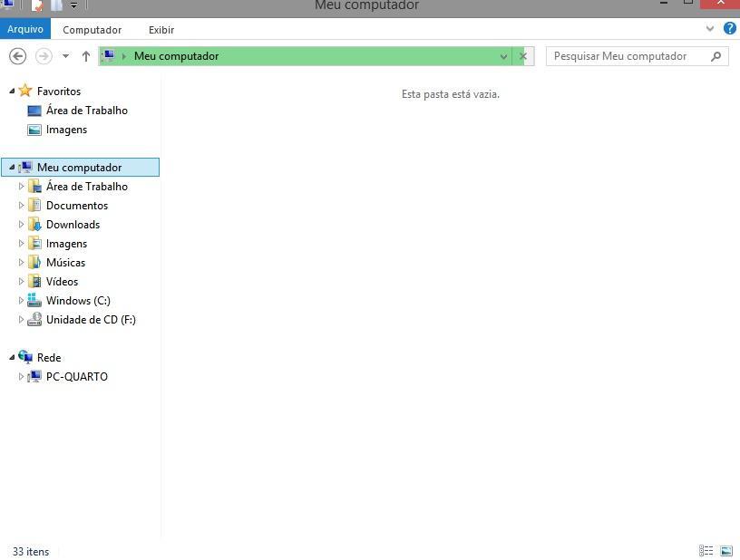
Task: Switch to the Computador ribbon tab
Action: [x=92, y=30]
